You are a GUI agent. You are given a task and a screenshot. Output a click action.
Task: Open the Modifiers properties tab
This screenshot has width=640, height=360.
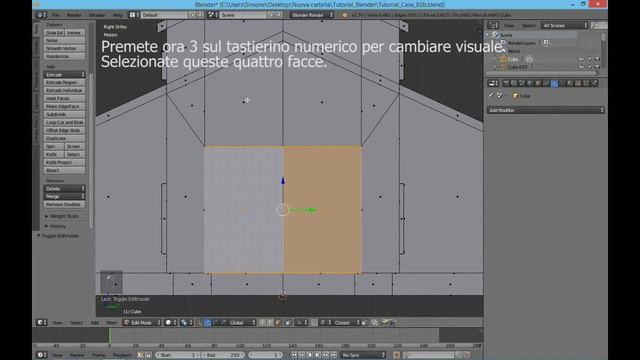pos(554,83)
